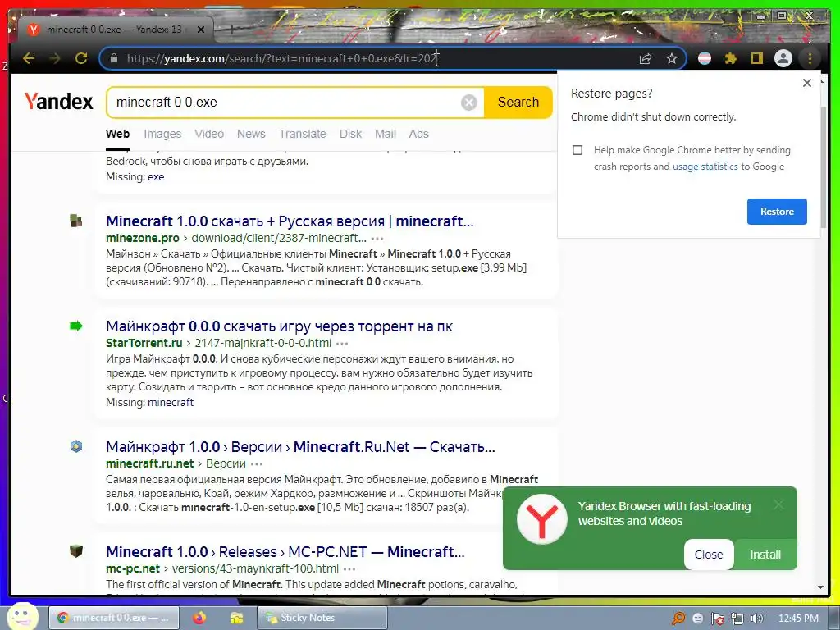Install Yandex Browser button

pos(765,555)
